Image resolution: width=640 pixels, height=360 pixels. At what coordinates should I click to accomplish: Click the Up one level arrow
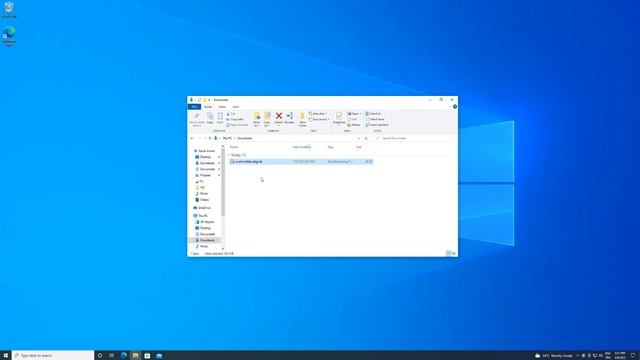pos(210,138)
